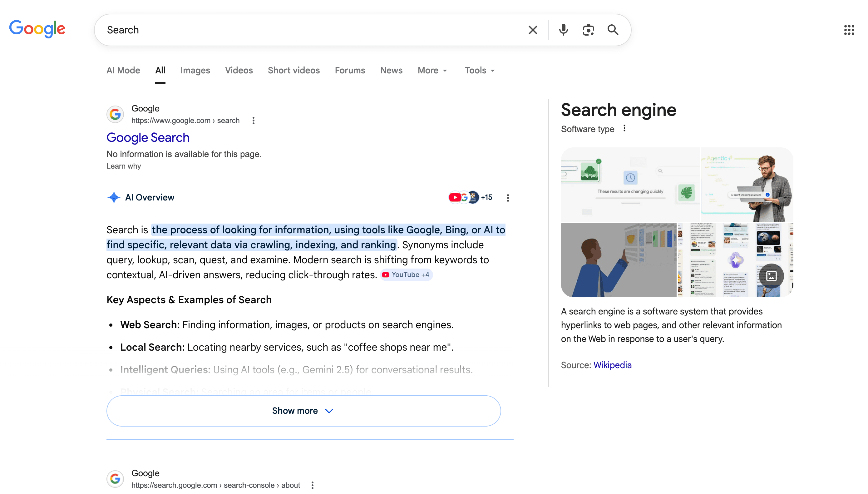This screenshot has width=868, height=494.
Task: Open the Forums tab
Action: click(x=350, y=70)
